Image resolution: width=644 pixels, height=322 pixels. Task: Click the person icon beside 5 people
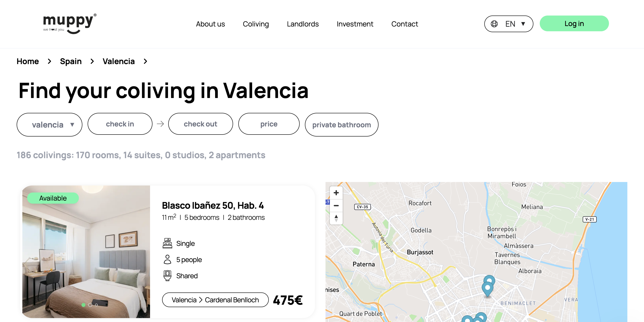pyautogui.click(x=167, y=260)
